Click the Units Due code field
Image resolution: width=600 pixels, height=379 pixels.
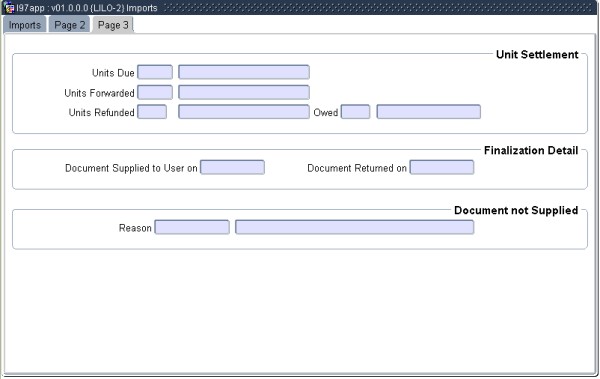tap(155, 72)
